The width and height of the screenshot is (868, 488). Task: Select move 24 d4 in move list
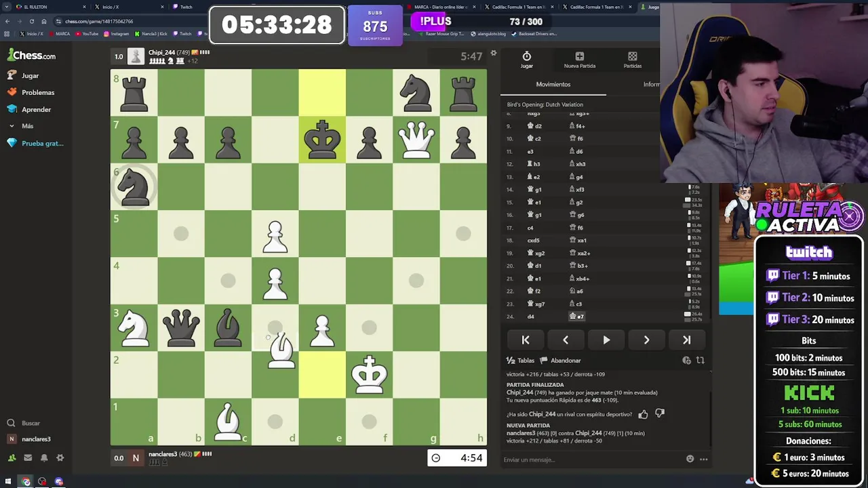(x=531, y=317)
